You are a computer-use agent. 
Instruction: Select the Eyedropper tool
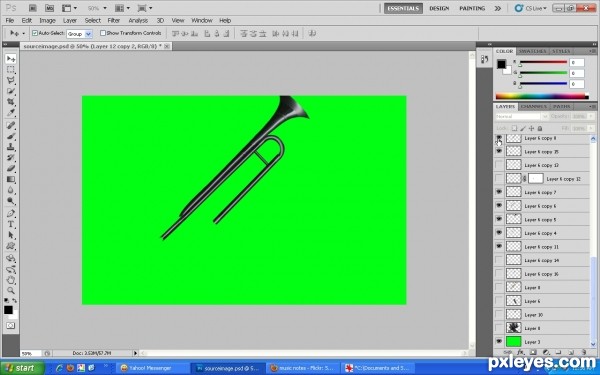coord(11,112)
